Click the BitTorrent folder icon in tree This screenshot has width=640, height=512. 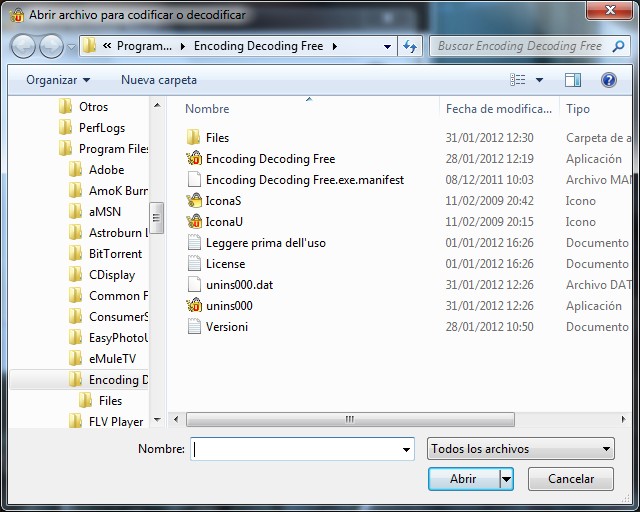click(x=76, y=254)
